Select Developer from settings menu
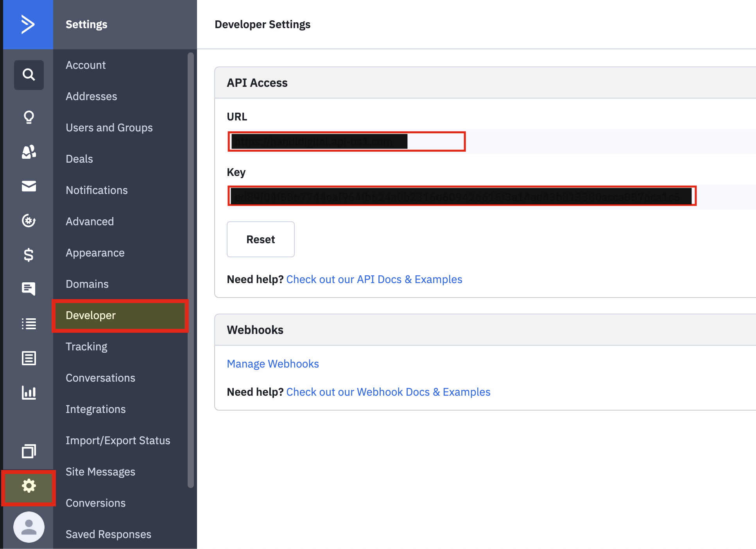The width and height of the screenshot is (756, 549). [90, 315]
